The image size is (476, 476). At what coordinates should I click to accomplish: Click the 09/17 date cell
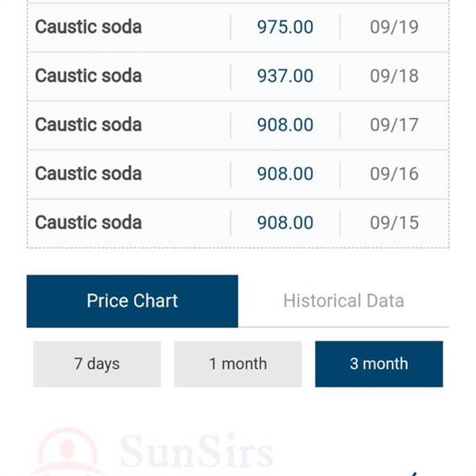(393, 125)
